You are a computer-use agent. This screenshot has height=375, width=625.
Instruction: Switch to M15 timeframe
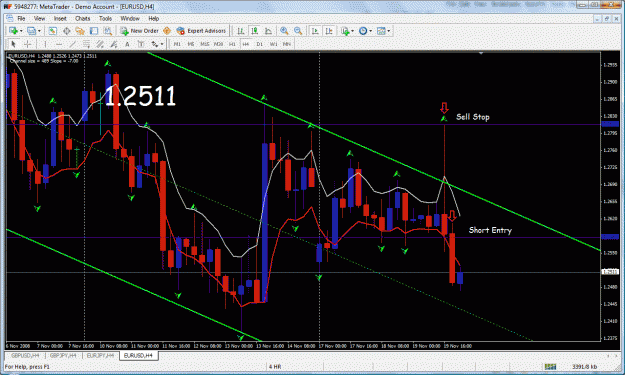pos(204,44)
